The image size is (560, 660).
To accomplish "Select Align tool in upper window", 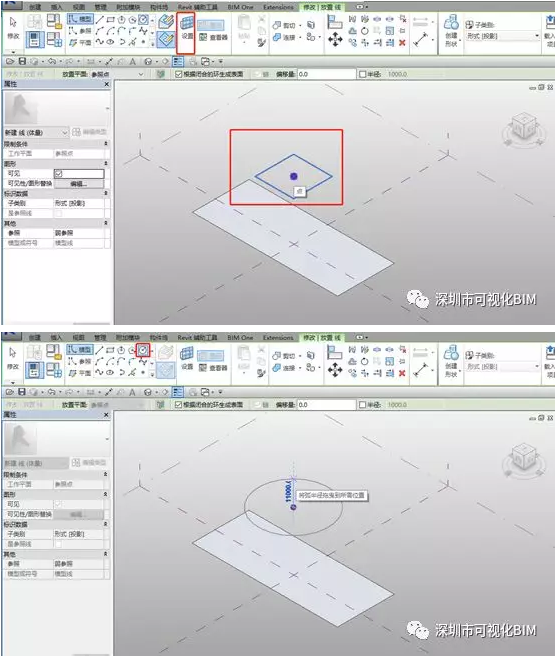I will 335,22.
